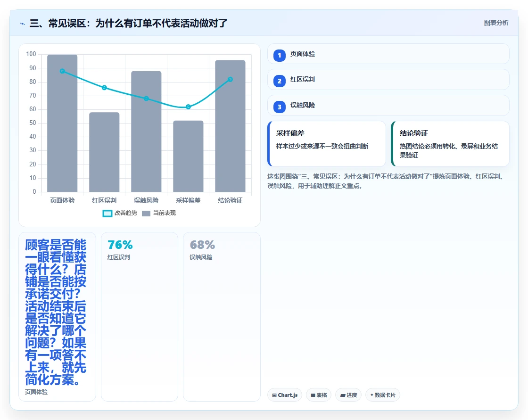The image size is (528, 420).
Task: Select the number 3 badge for 误触风险
Action: (x=280, y=107)
